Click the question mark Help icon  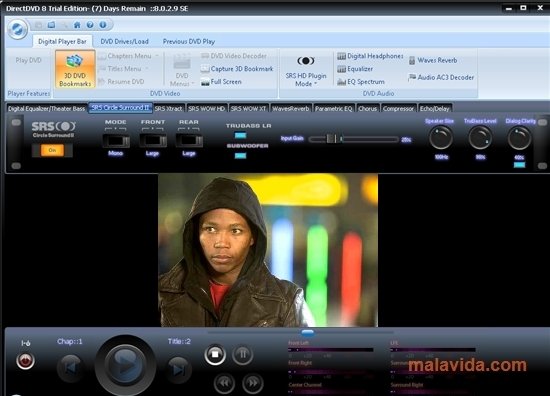(x=90, y=25)
